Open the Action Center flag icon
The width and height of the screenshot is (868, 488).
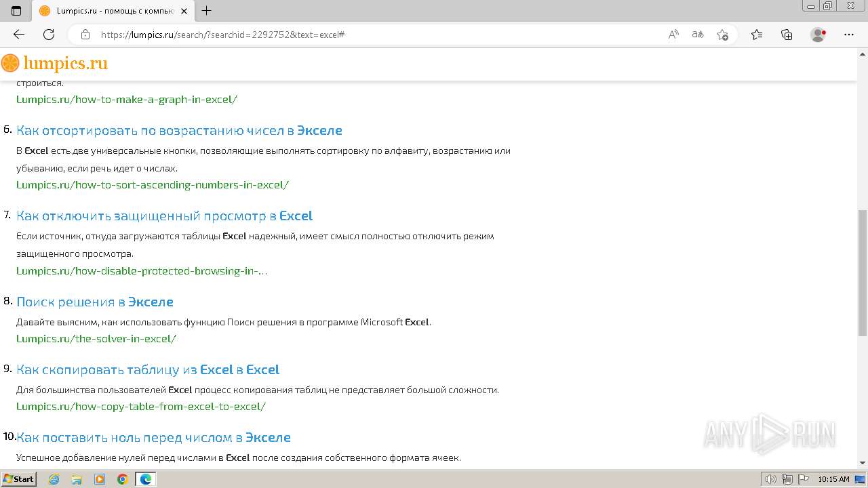point(803,479)
